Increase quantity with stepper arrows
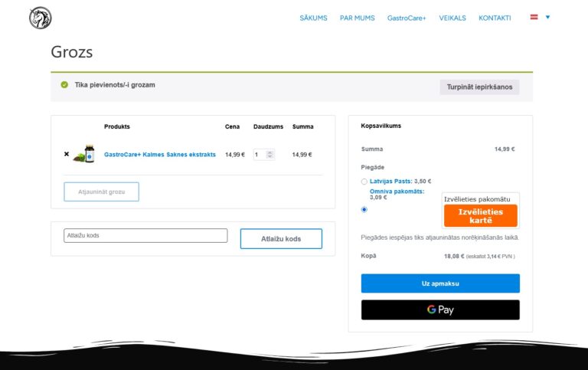Image resolution: width=588 pixels, height=370 pixels. pyautogui.click(x=269, y=152)
